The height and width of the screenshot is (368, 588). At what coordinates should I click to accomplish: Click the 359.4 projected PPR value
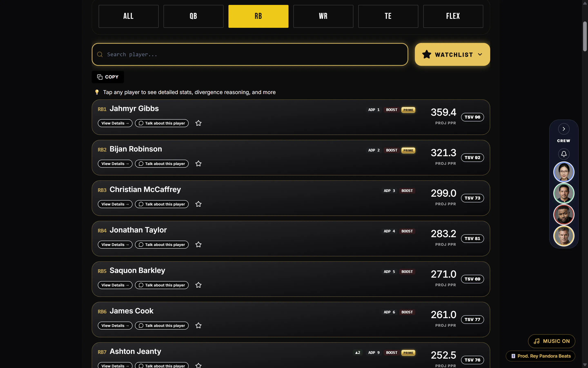(443, 112)
